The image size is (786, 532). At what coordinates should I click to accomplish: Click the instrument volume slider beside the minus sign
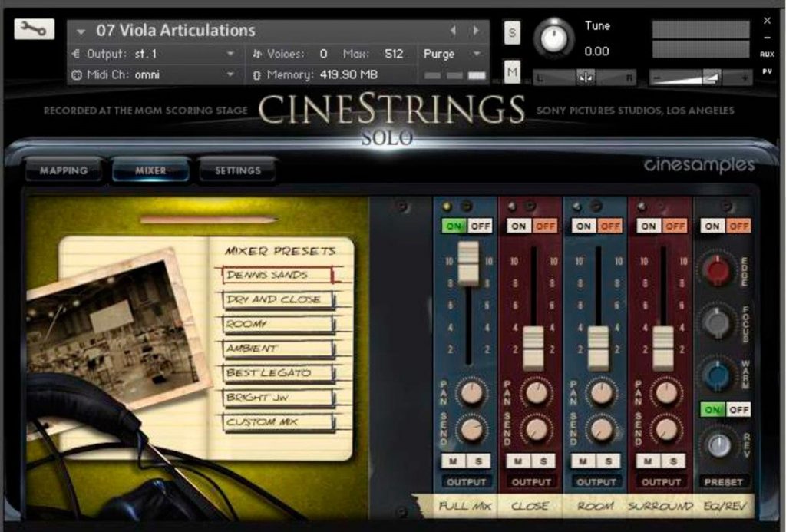point(701,78)
